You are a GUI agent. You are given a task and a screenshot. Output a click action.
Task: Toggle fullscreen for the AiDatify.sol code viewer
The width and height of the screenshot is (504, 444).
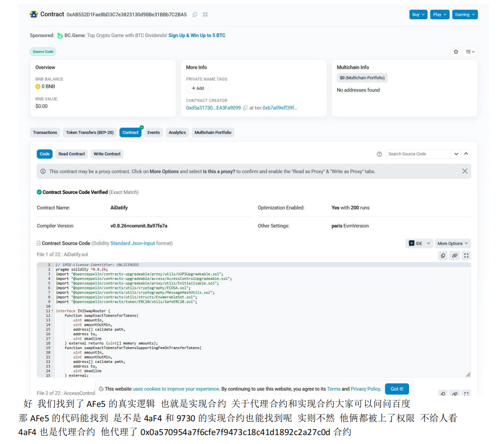point(466,256)
